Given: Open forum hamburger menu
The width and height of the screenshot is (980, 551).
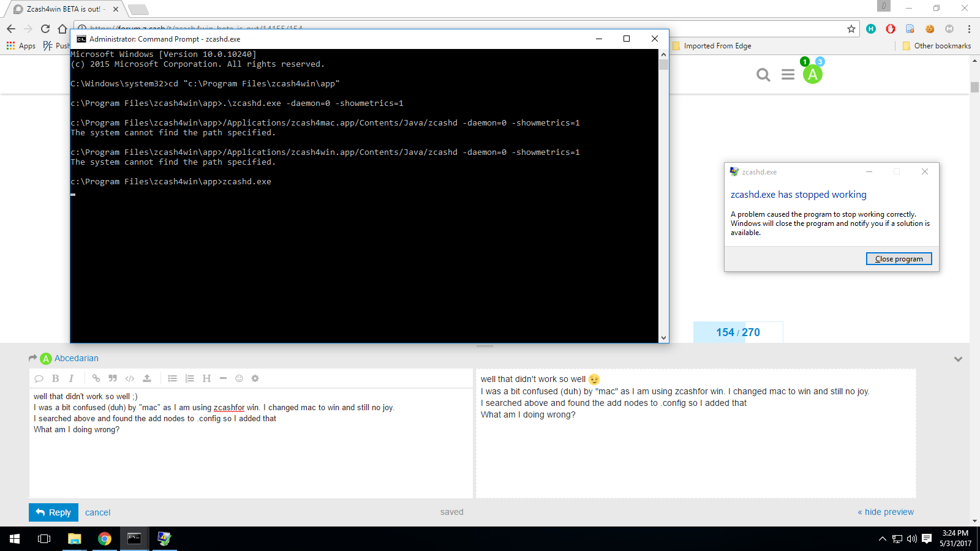Looking at the screenshot, I should tap(788, 75).
